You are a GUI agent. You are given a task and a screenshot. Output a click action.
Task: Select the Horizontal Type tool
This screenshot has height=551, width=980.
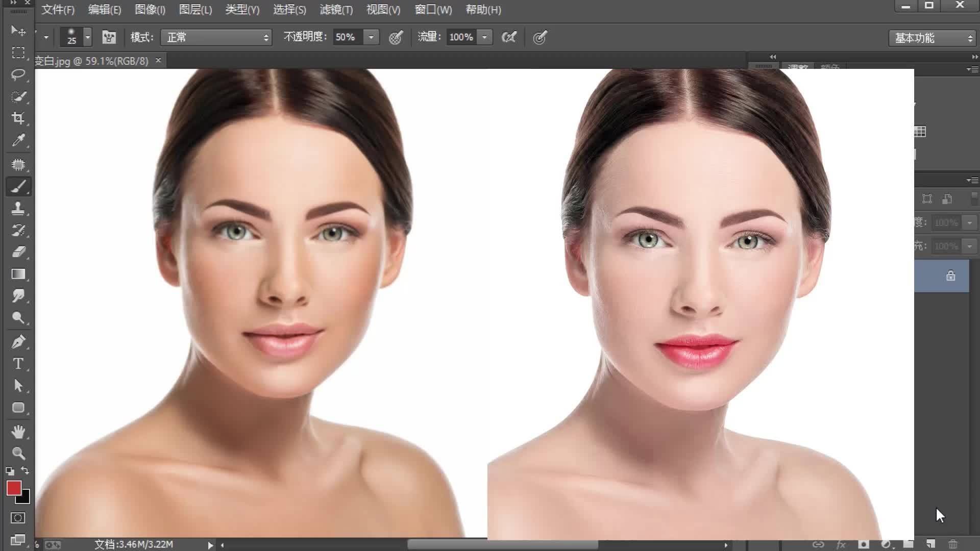(x=18, y=364)
